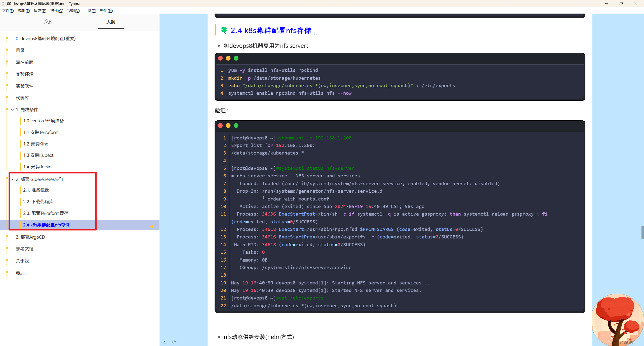Screen dimensions: 644x346
Task: Collapse the '1. 先决条件' outline section
Action: (x=12, y=110)
